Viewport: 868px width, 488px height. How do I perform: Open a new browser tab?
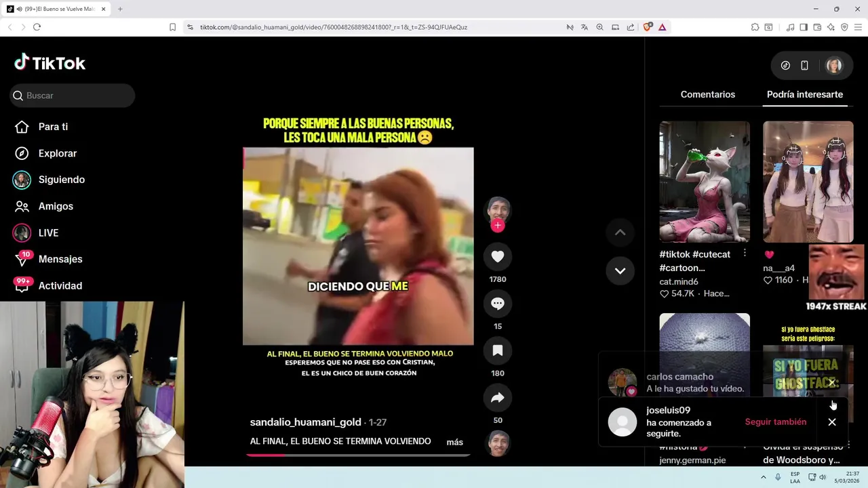pyautogui.click(x=120, y=9)
